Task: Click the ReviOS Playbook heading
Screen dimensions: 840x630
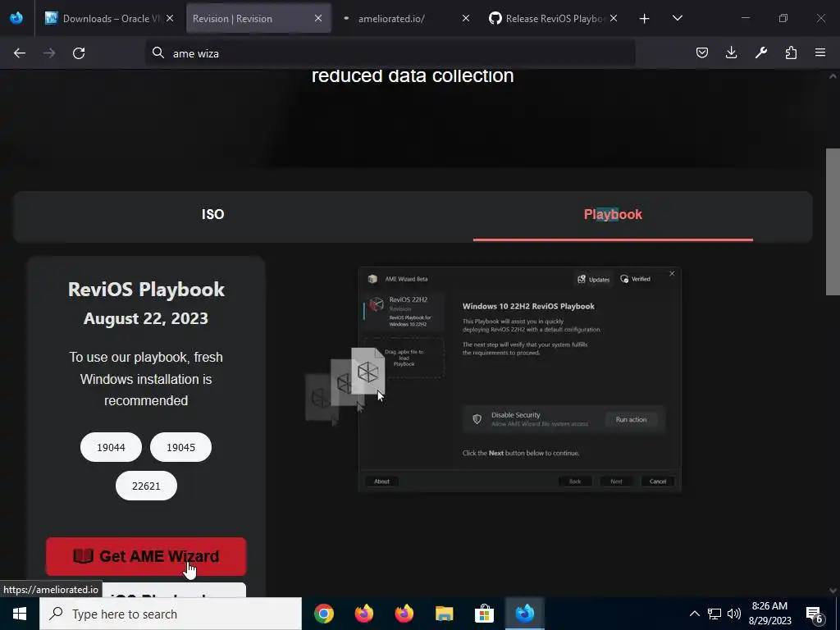Action: pos(146,290)
